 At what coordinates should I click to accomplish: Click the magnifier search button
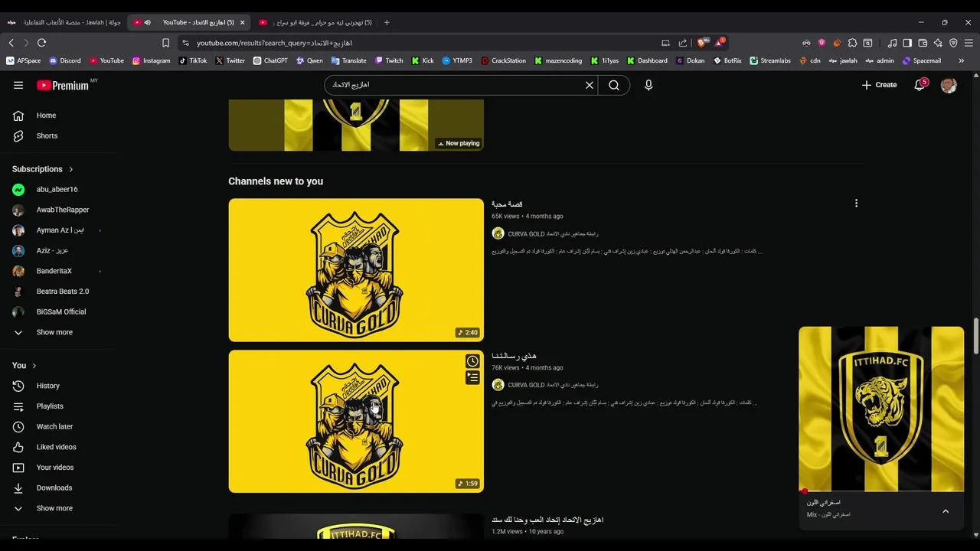tap(614, 85)
